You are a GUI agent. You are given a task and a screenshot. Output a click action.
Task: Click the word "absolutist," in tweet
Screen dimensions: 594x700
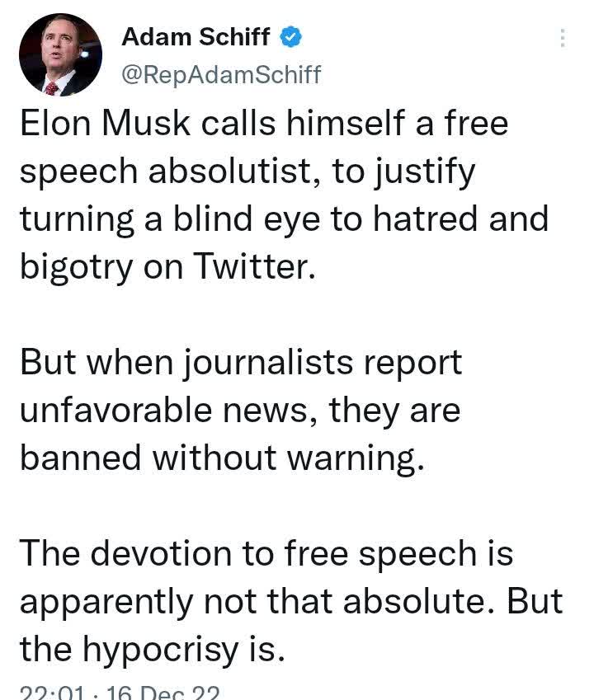tap(234, 171)
